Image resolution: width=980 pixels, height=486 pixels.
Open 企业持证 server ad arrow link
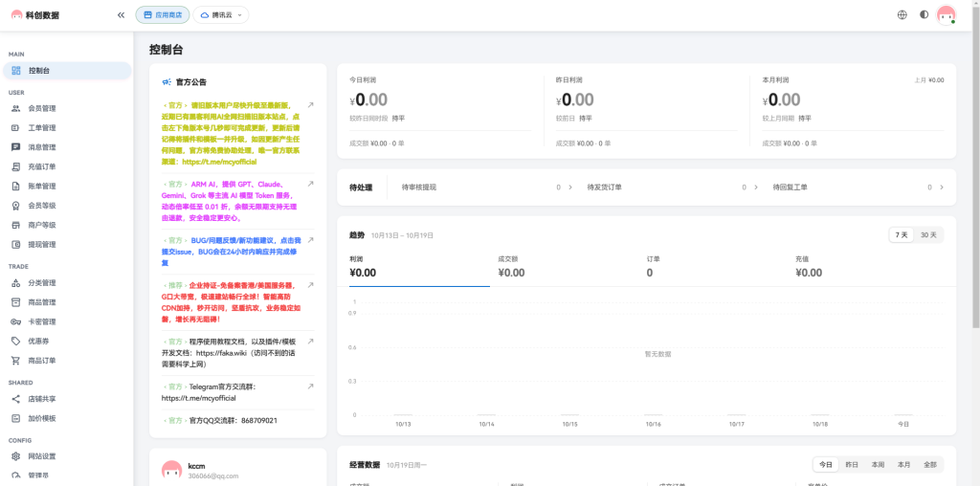[310, 285]
